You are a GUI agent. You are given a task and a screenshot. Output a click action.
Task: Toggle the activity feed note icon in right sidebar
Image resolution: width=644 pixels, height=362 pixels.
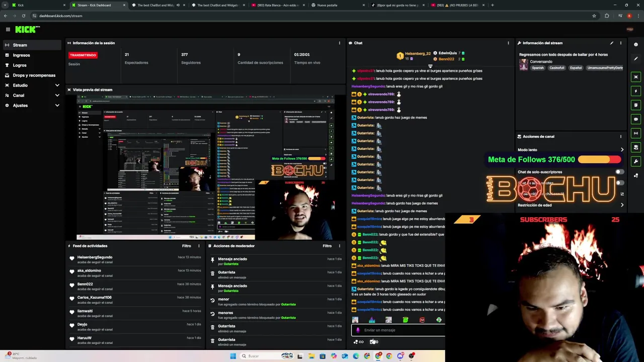pos(636,105)
